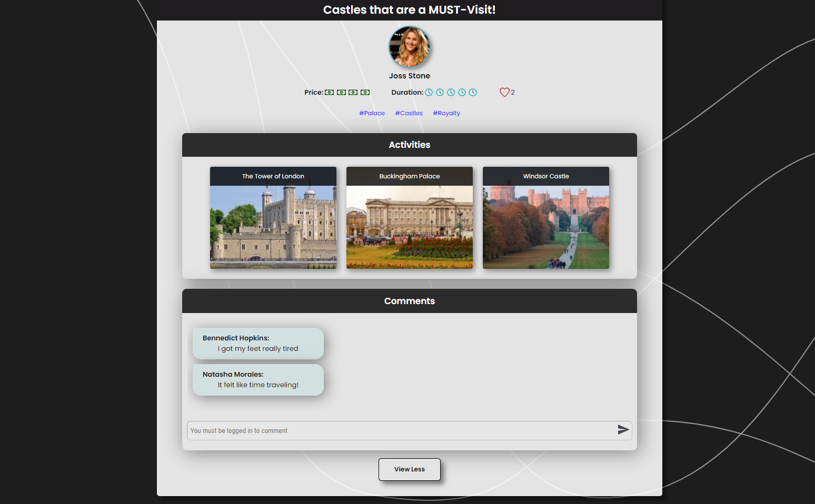This screenshot has height=504, width=815.
Task: Click the View Less button
Action: pyautogui.click(x=410, y=469)
